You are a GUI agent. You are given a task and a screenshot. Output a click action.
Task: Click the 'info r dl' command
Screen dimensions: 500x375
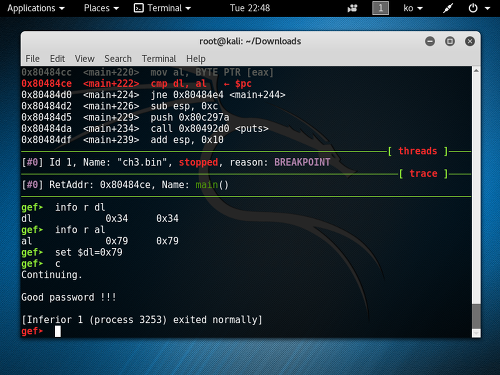pyautogui.click(x=80, y=207)
